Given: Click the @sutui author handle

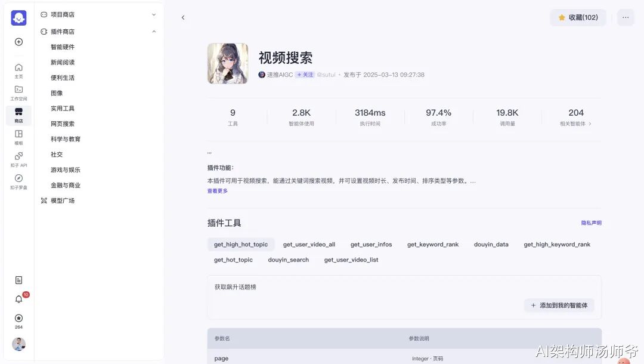Looking at the screenshot, I should 326,75.
